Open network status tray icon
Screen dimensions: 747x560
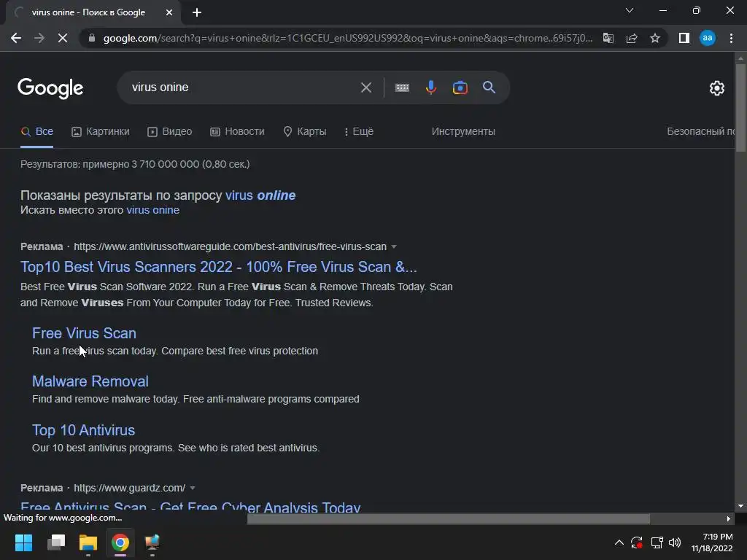657,542
